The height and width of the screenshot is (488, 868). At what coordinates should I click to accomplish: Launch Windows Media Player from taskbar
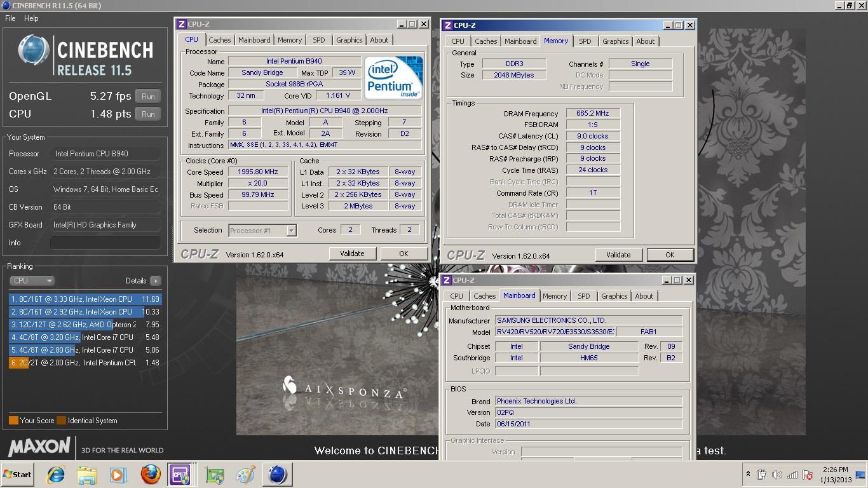[x=118, y=475]
